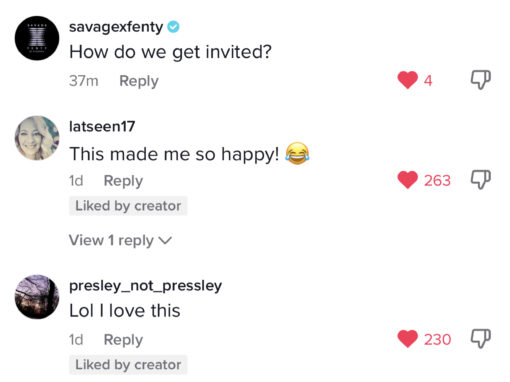Image resolution: width=510 pixels, height=382 pixels.
Task: Reply to savagexfenty's comment
Action: click(x=139, y=81)
